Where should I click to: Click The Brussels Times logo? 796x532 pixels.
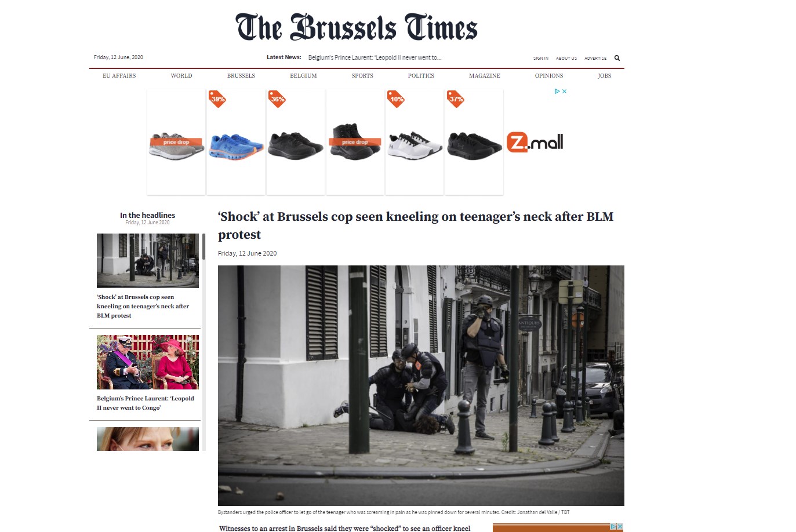point(357,28)
